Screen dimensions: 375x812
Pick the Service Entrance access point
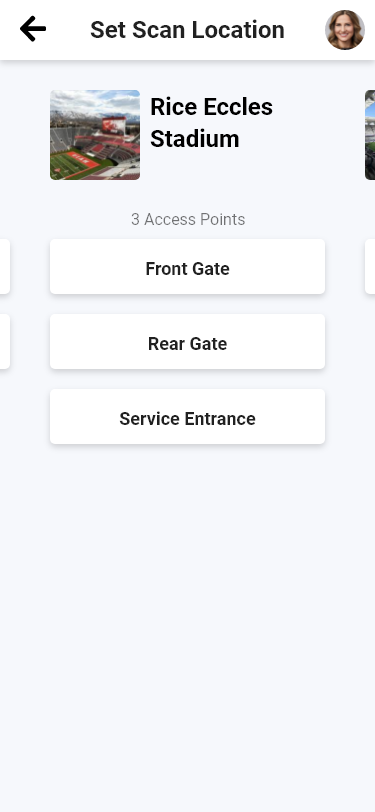(x=188, y=417)
